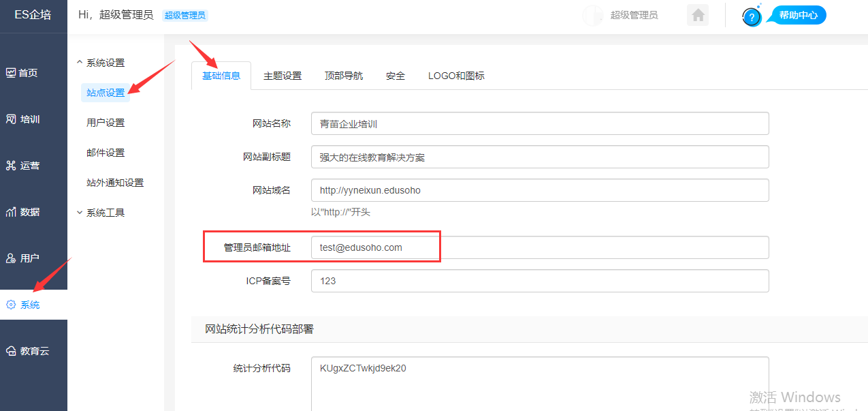Screen dimensions: 868x411
Task: Click the ICP备案号 field label
Action: (x=268, y=281)
